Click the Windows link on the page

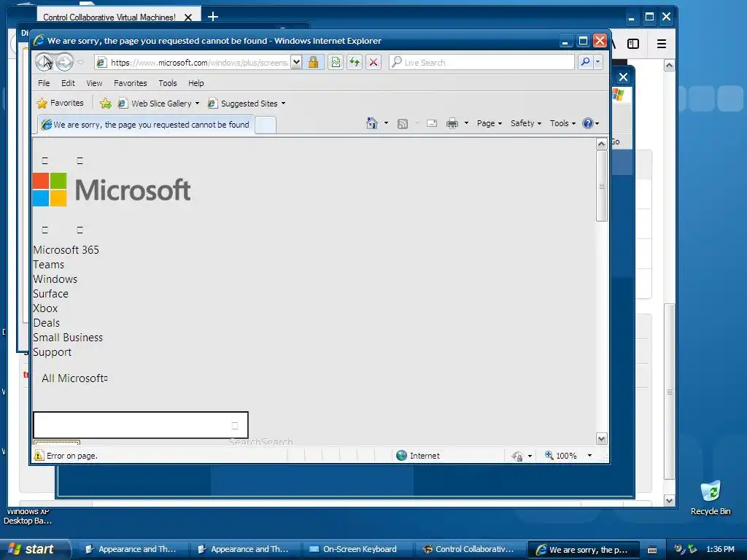[x=55, y=279]
